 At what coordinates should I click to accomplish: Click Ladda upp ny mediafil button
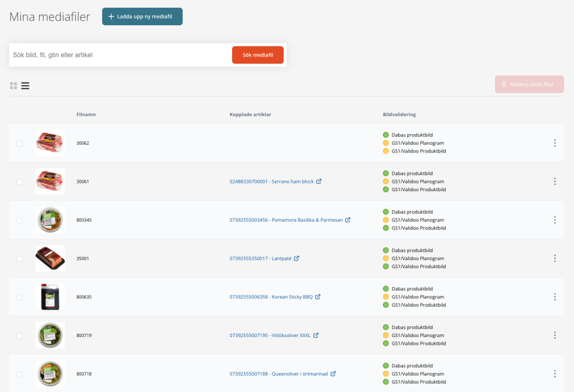coord(142,16)
